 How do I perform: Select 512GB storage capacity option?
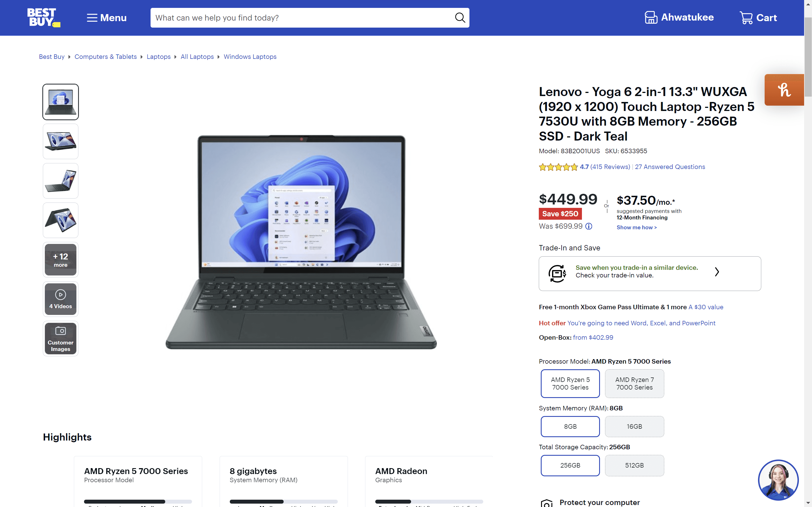pos(634,465)
